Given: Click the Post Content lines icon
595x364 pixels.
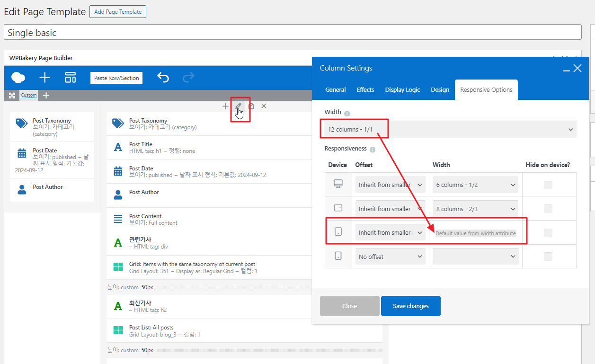Looking at the screenshot, I should point(118,219).
